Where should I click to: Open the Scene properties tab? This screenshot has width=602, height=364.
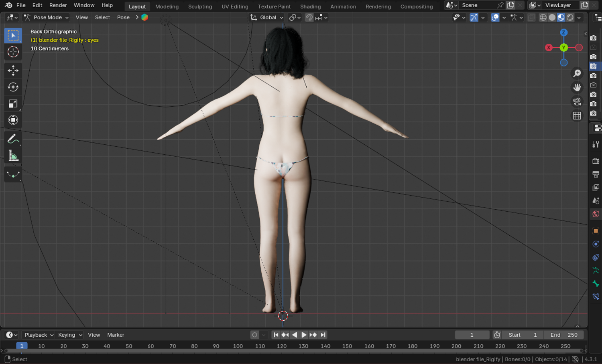tap(596, 201)
